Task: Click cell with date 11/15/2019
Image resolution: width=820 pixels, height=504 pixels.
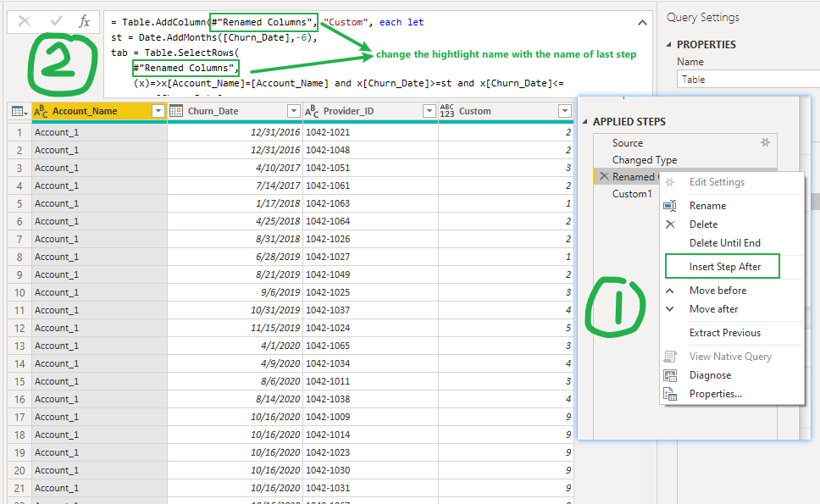Action: point(235,328)
